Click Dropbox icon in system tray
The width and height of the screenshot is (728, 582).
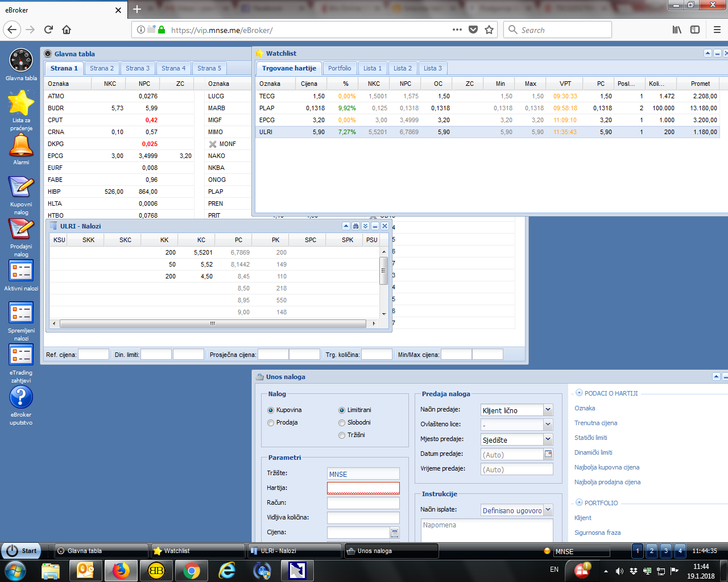pyautogui.click(x=633, y=571)
